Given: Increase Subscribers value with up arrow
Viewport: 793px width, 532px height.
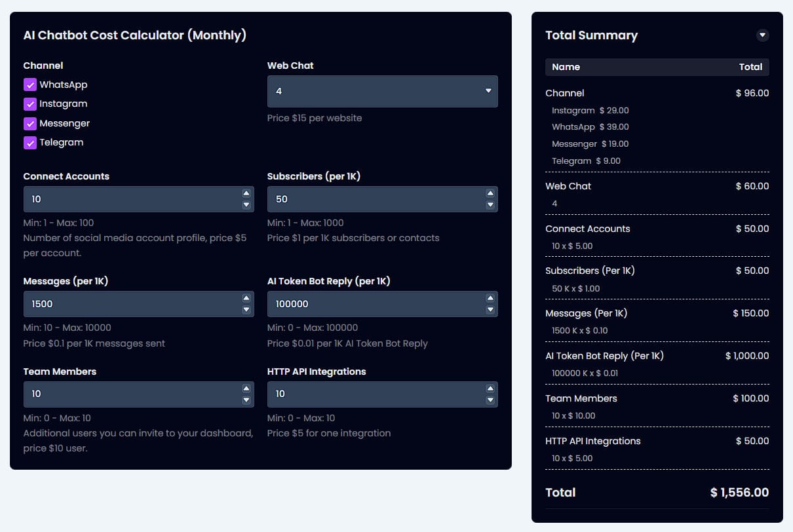Looking at the screenshot, I should pos(490,193).
